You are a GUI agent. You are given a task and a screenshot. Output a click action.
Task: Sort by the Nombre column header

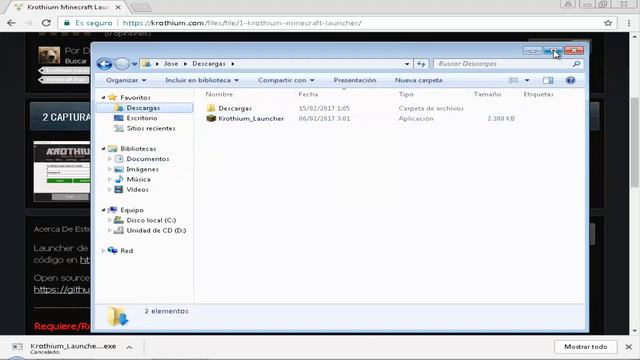coord(219,94)
